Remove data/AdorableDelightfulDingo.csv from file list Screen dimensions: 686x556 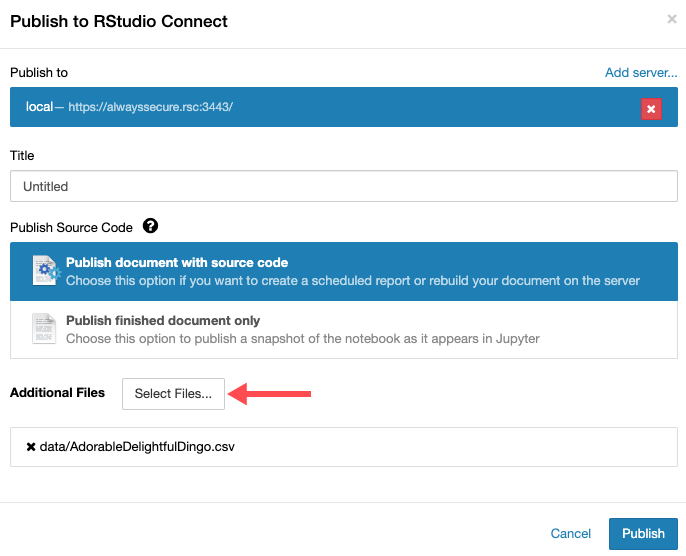tap(31, 447)
